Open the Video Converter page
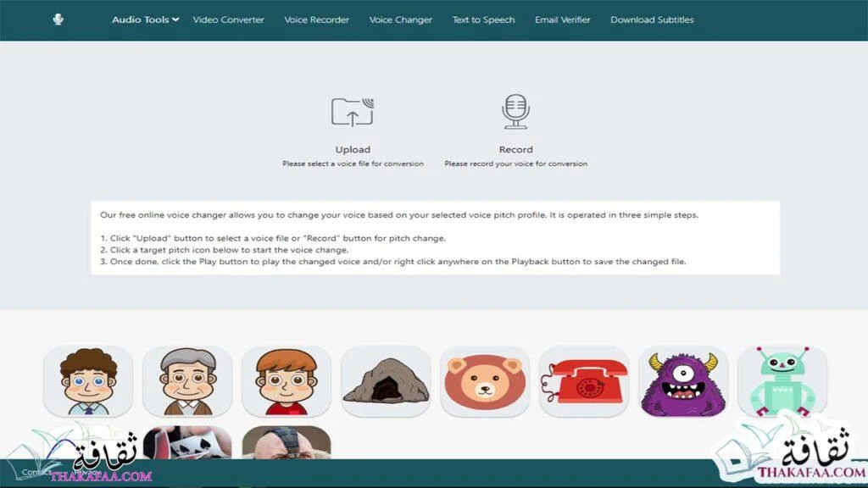 (x=228, y=19)
